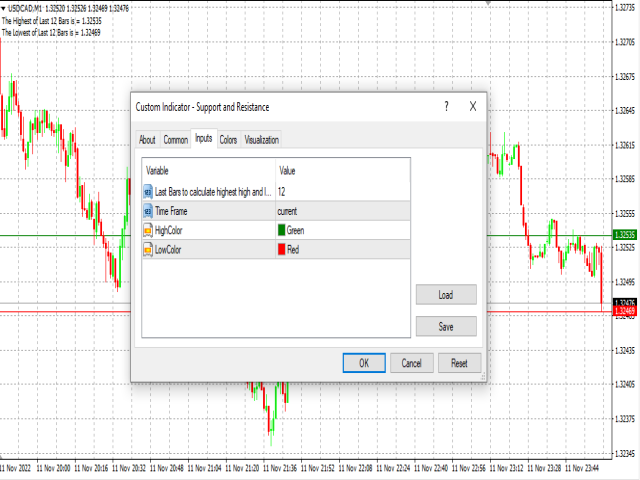Switch to the Visualization tab
This screenshot has width=640, height=480.
pyautogui.click(x=261, y=140)
